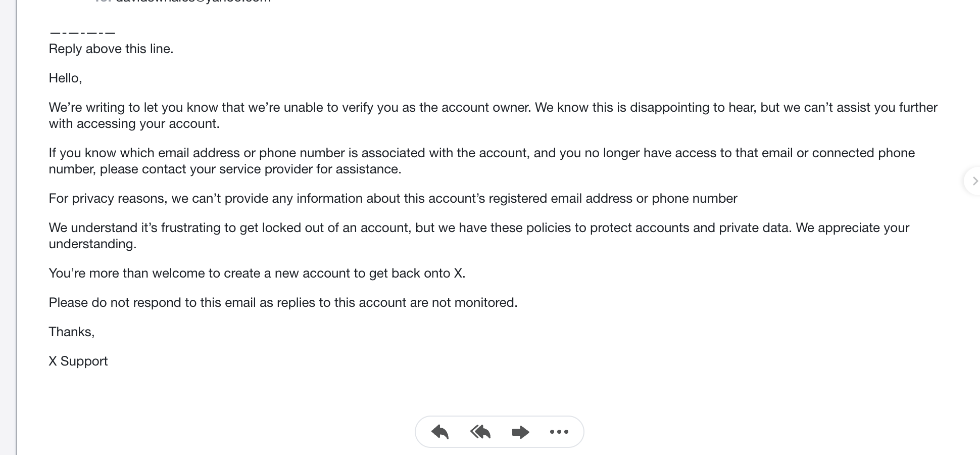Click the 'For privacy reasons' sentence
This screenshot has height=455, width=980.
click(x=393, y=199)
